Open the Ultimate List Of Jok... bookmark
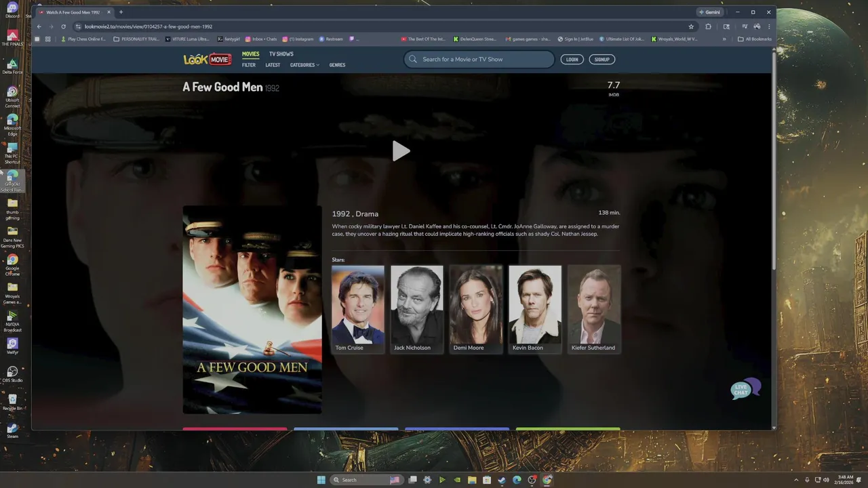This screenshot has width=868, height=488. point(622,39)
